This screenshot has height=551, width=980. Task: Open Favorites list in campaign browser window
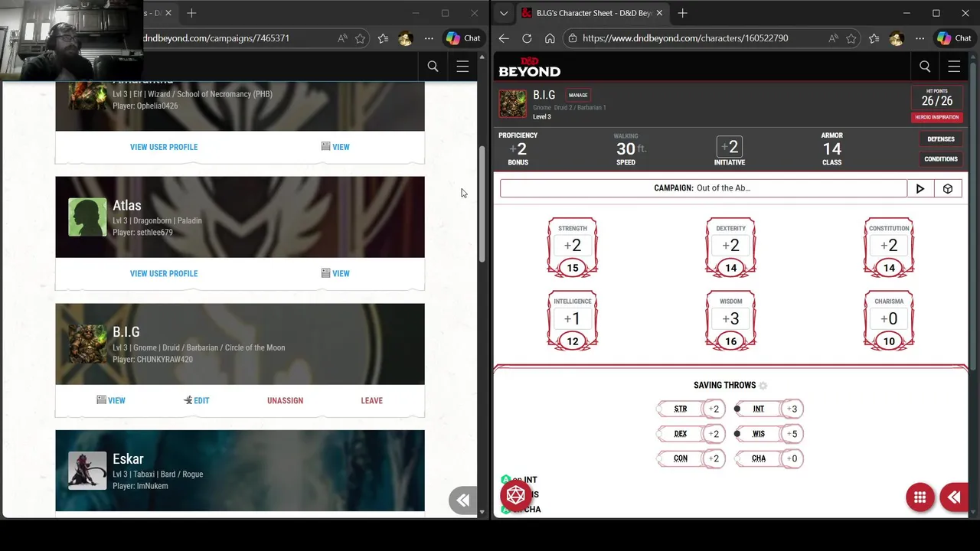(383, 38)
